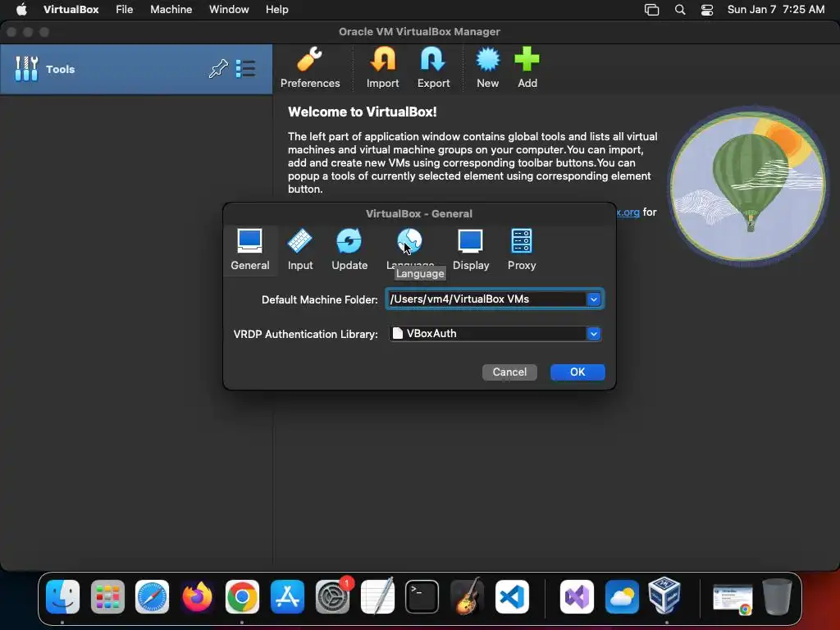Open the Display preferences tab
The height and width of the screenshot is (630, 840).
coord(470,250)
